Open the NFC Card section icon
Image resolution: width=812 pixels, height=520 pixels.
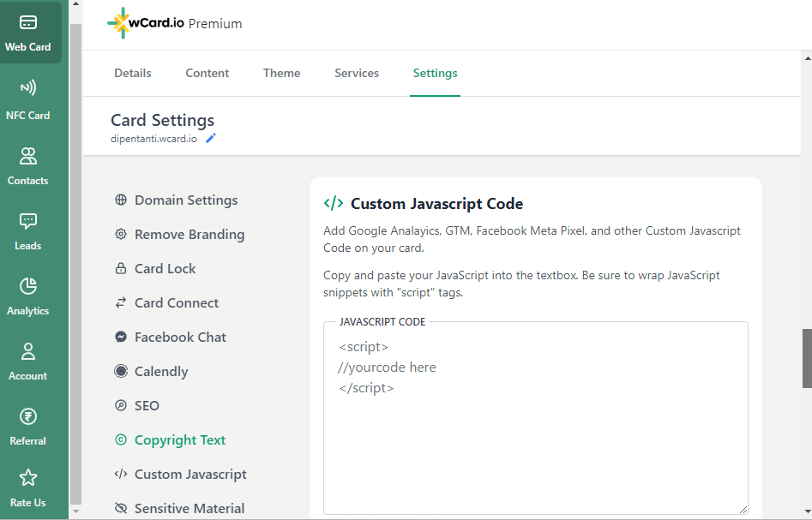click(x=28, y=87)
